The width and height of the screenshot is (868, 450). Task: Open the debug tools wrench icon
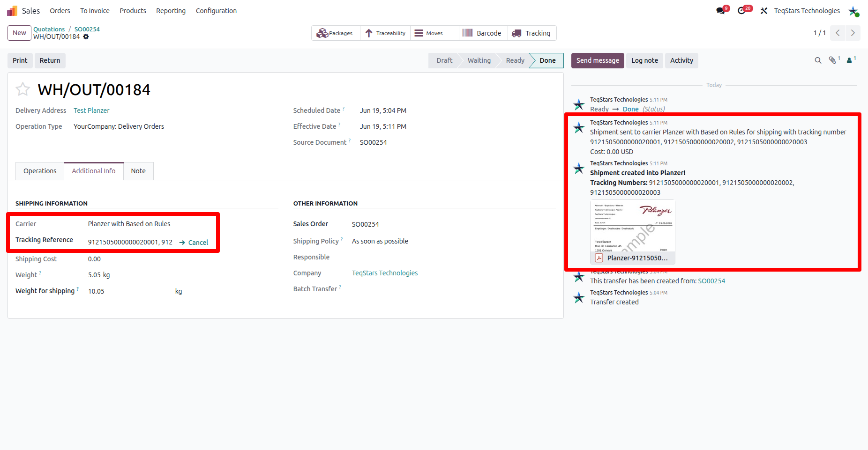click(x=764, y=11)
